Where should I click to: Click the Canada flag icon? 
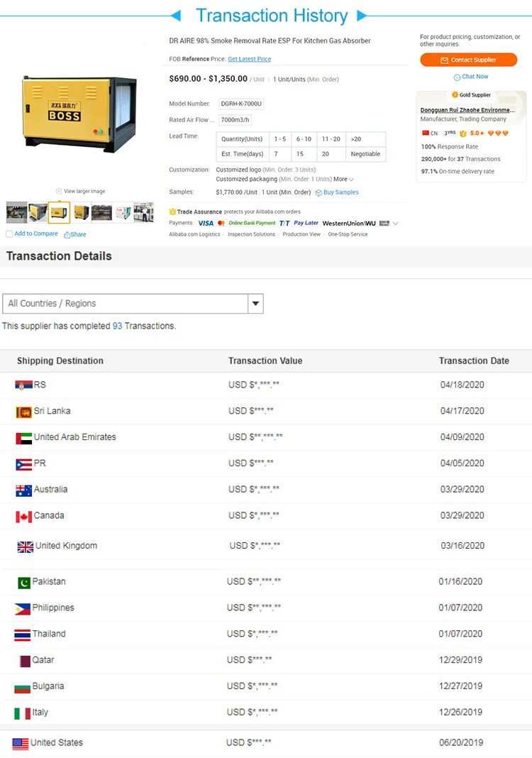[23, 517]
